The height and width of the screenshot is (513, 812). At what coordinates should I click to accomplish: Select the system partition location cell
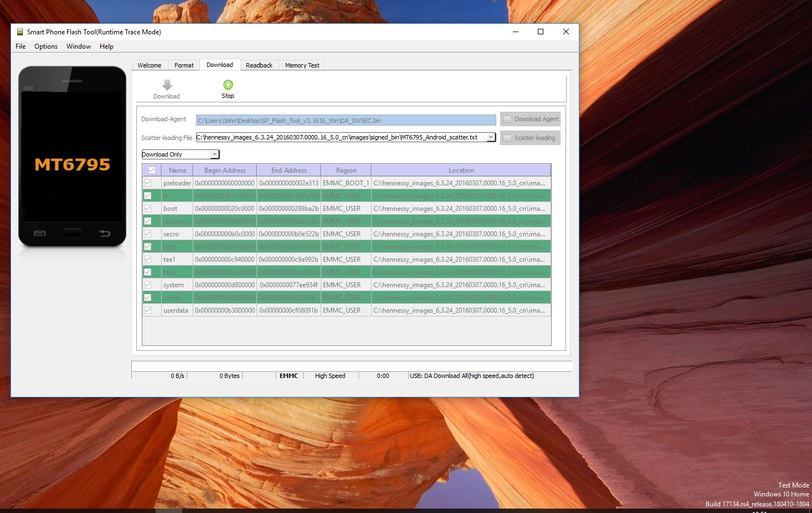[x=460, y=285]
